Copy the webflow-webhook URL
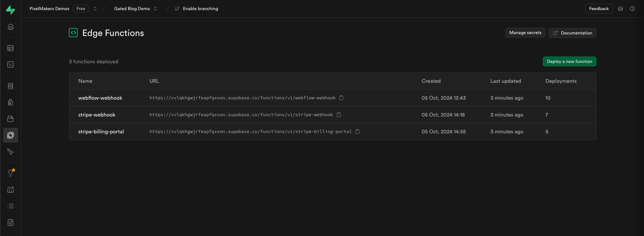 click(341, 98)
